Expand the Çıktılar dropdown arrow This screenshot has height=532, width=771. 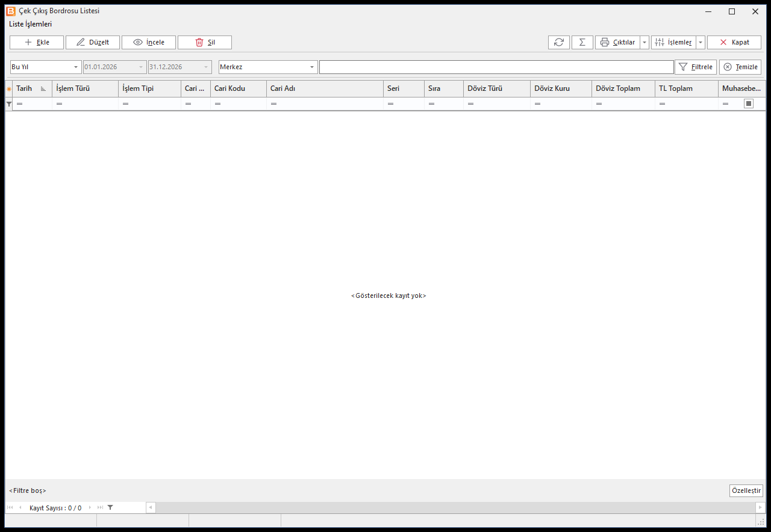coord(645,42)
